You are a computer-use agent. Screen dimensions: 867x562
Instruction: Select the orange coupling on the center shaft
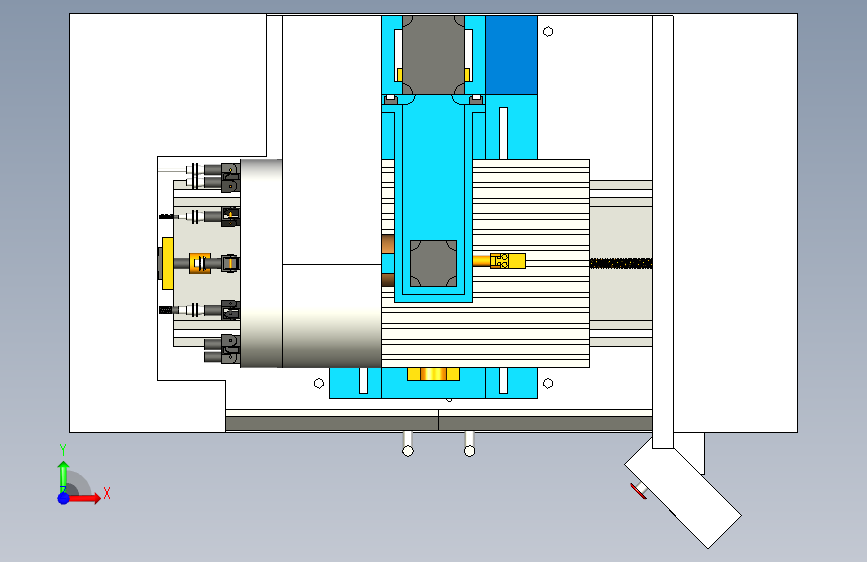(x=200, y=263)
